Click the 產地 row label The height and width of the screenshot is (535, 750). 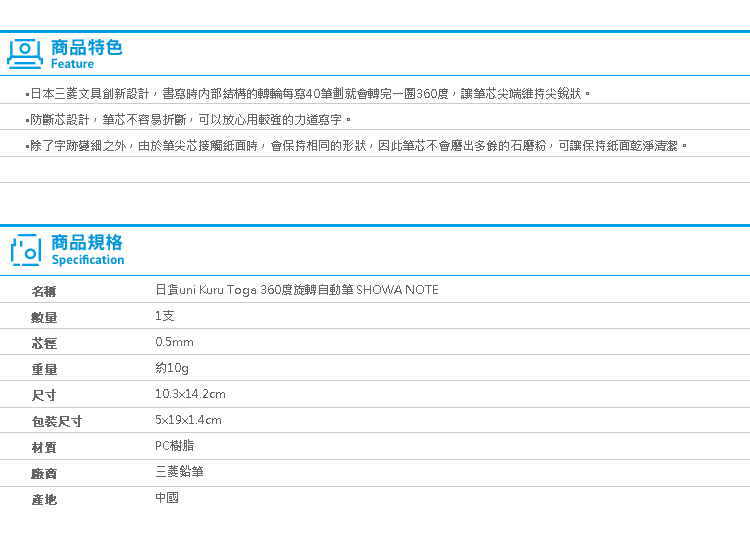(x=44, y=500)
